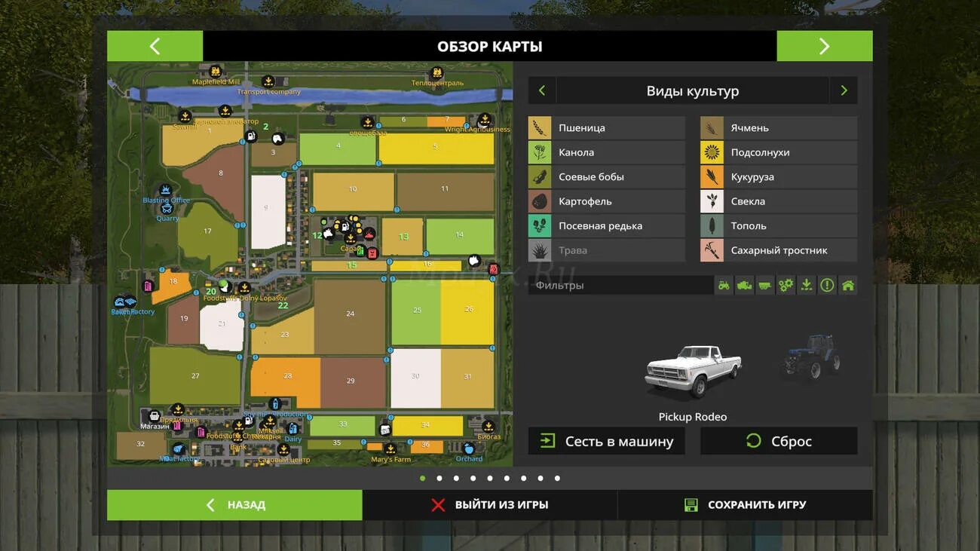The width and height of the screenshot is (980, 551).
Task: Go to previous page with top-left arrow
Action: 155,46
